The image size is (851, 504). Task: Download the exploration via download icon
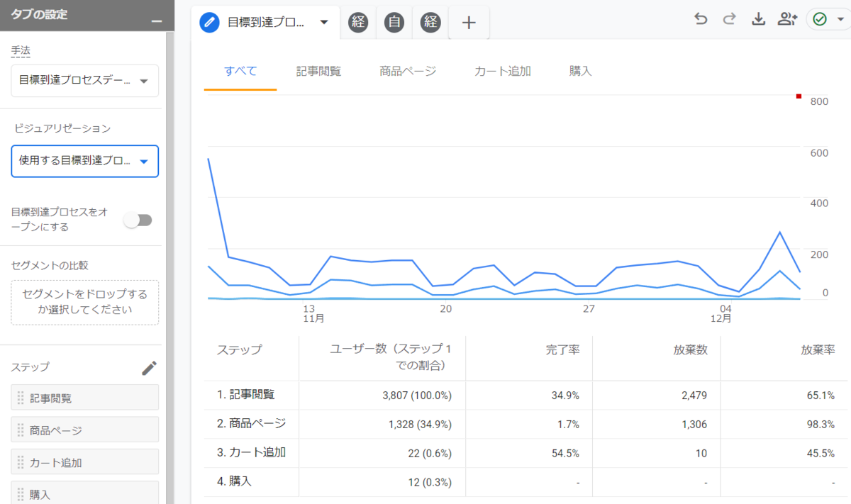pos(758,20)
